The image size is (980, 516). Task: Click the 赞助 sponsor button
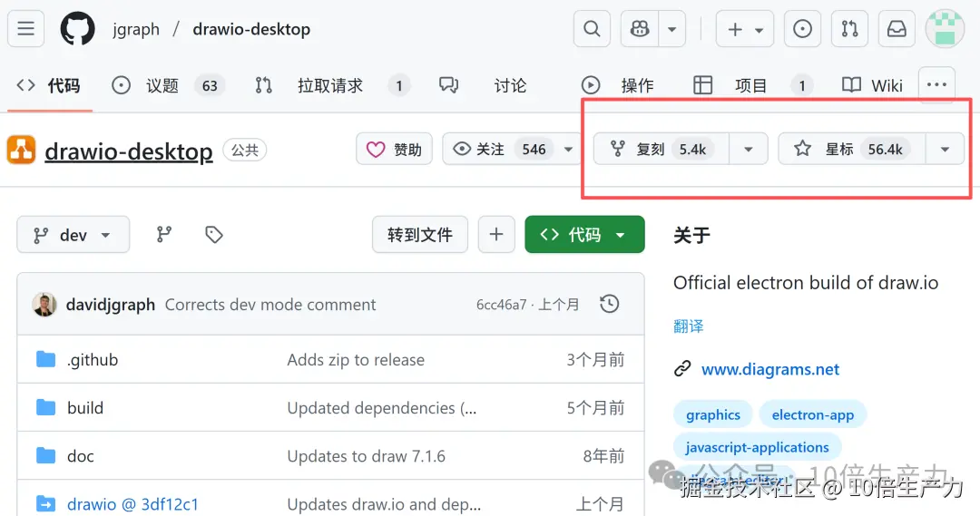pyautogui.click(x=394, y=150)
